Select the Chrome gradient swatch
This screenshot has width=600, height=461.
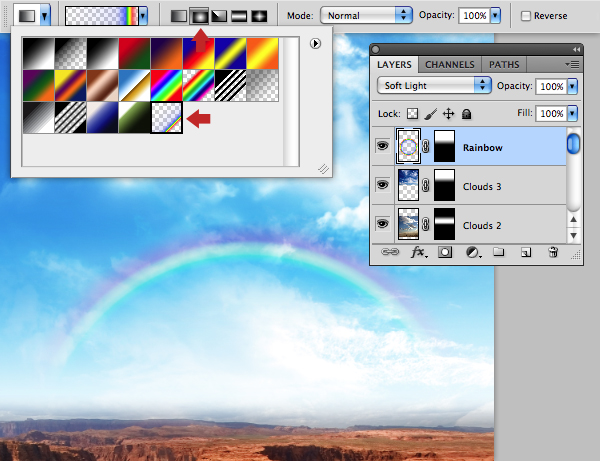coord(134,85)
